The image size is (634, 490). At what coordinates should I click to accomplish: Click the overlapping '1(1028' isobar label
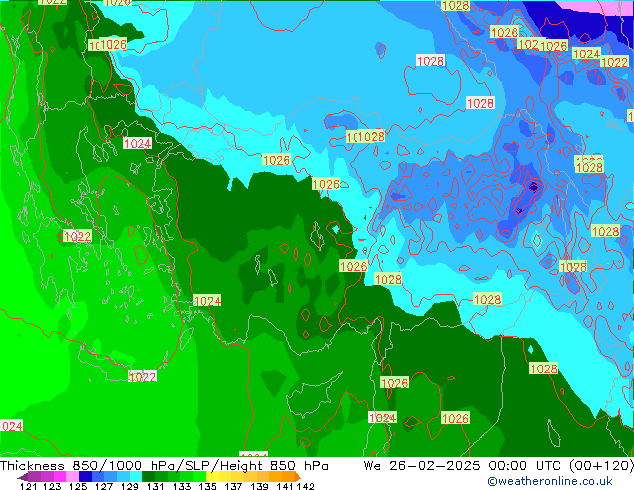coord(366,137)
